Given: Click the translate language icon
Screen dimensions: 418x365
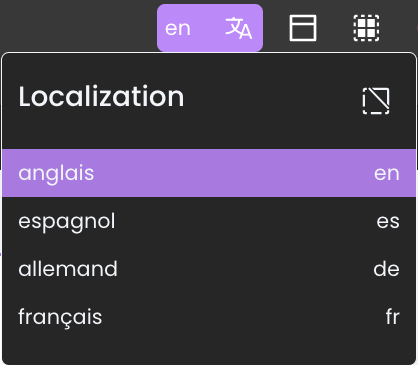Looking at the screenshot, I should click(x=239, y=28).
